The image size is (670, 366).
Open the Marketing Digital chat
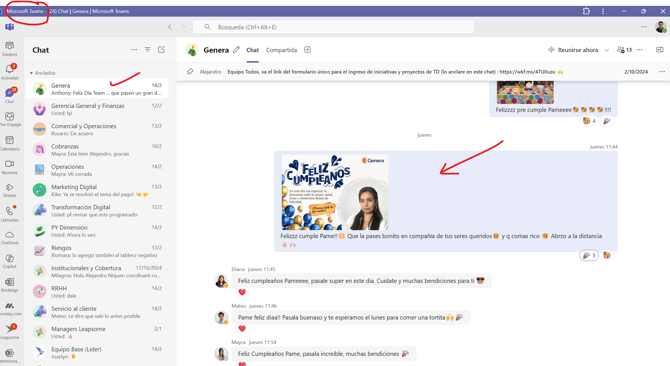[97, 190]
